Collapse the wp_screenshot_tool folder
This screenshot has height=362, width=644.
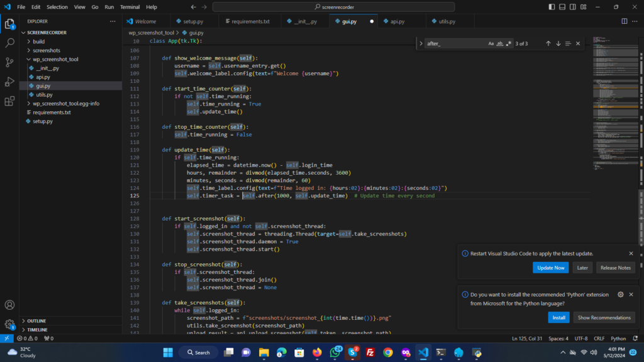pos(55,59)
